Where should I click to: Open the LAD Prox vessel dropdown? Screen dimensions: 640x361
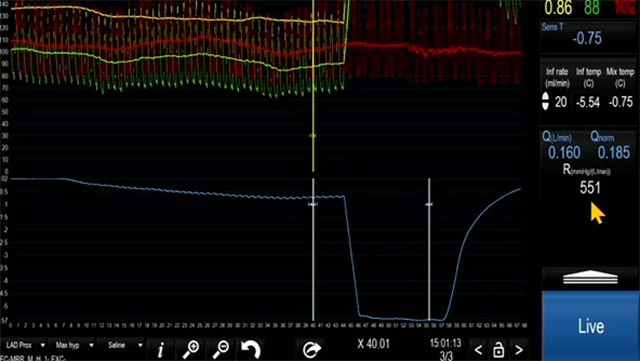point(25,345)
